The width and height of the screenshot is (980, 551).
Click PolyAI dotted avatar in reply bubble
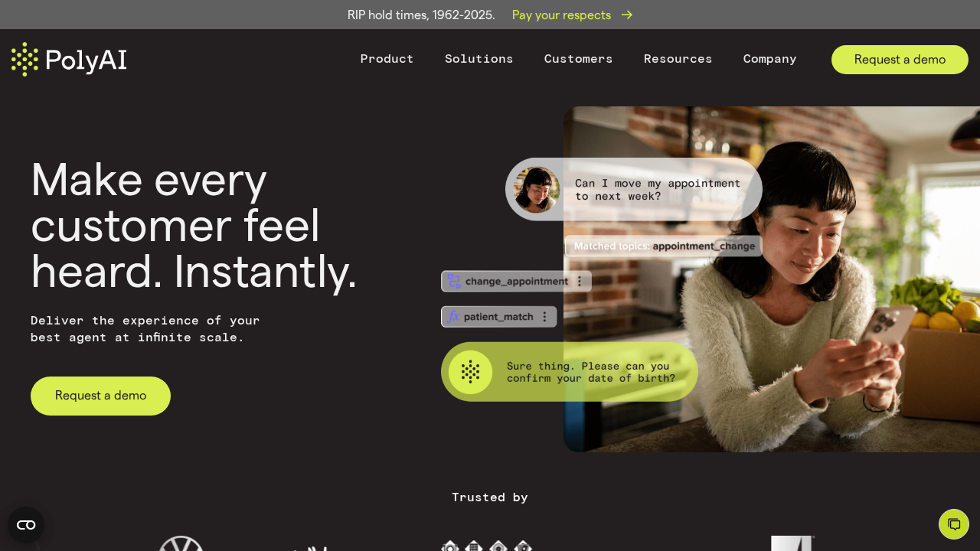(x=470, y=372)
